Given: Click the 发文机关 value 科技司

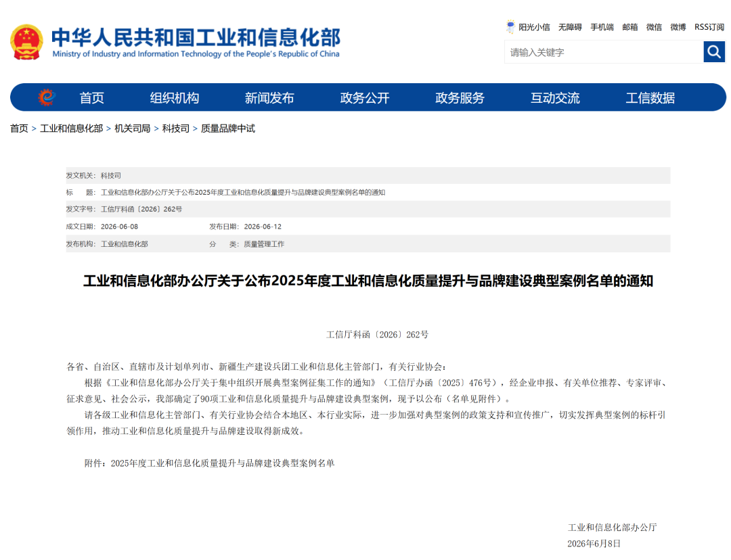Looking at the screenshot, I should click(111, 175).
